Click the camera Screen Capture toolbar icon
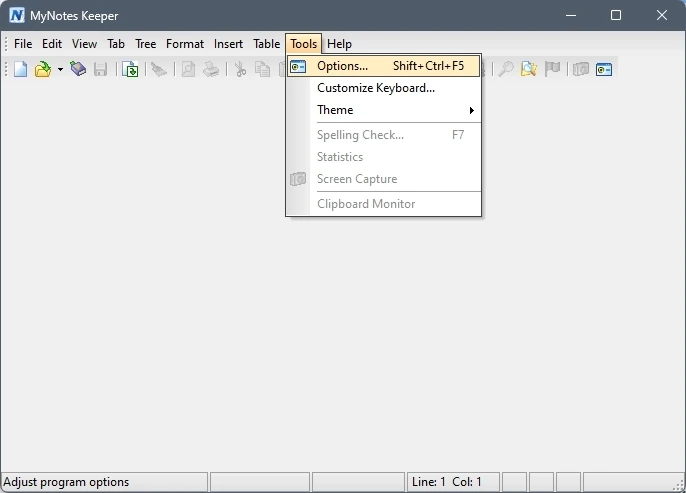This screenshot has width=686, height=493. point(581,69)
